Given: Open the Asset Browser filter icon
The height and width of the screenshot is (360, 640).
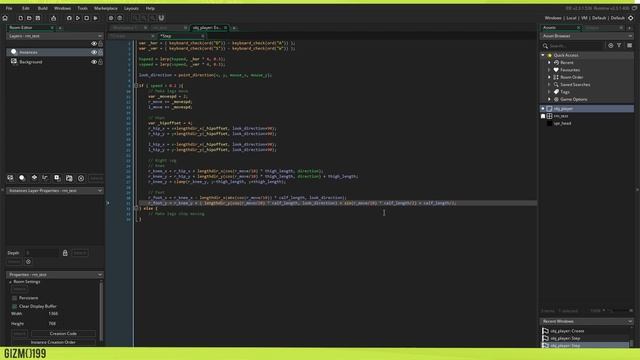Looking at the screenshot, I should click(619, 46).
